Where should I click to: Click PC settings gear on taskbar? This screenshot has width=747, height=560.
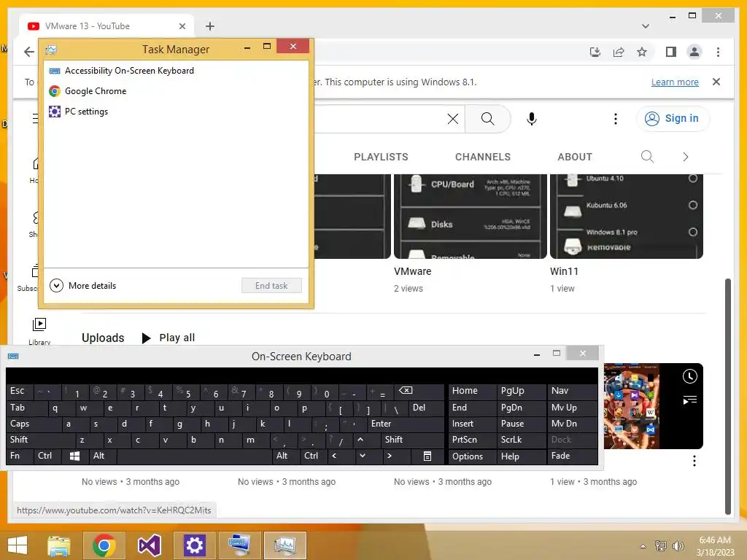(x=194, y=545)
